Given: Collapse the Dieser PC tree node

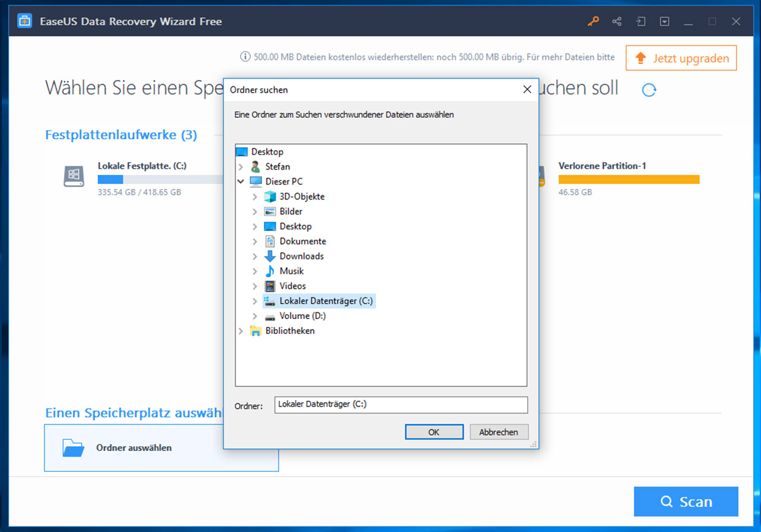Looking at the screenshot, I should tap(241, 182).
